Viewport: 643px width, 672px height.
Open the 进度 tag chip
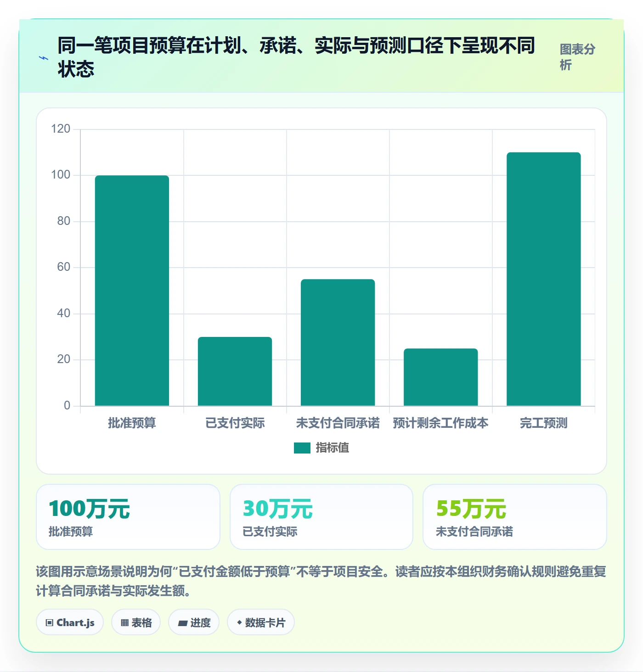click(194, 622)
